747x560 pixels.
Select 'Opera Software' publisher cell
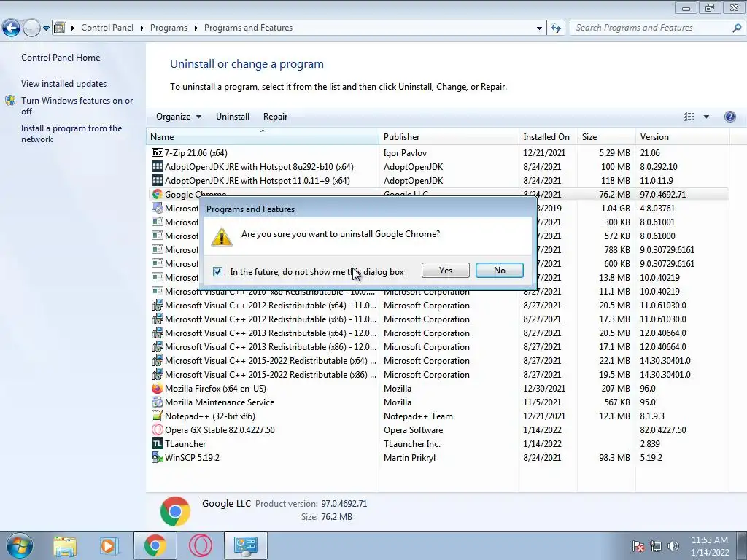pyautogui.click(x=413, y=430)
